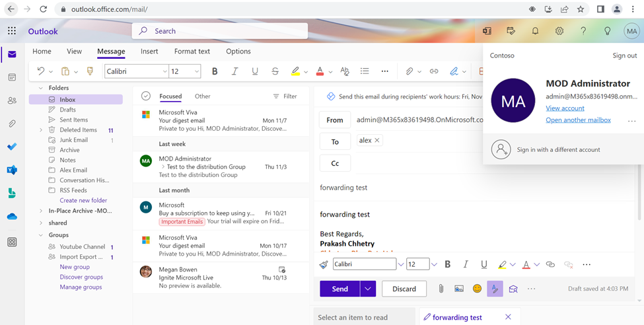Open the Send options dropdown arrow
This screenshot has height=325, width=644.
368,289
